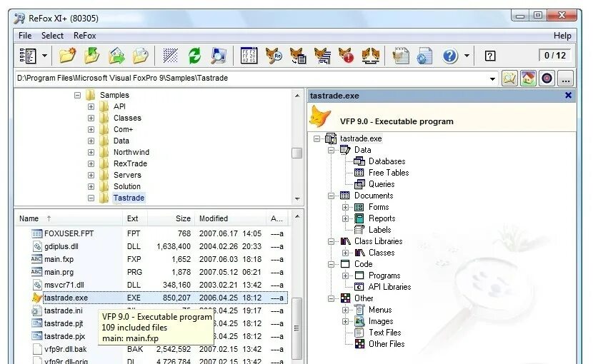Click the fox with list lines icon
The image size is (593, 364).
[x=322, y=56]
